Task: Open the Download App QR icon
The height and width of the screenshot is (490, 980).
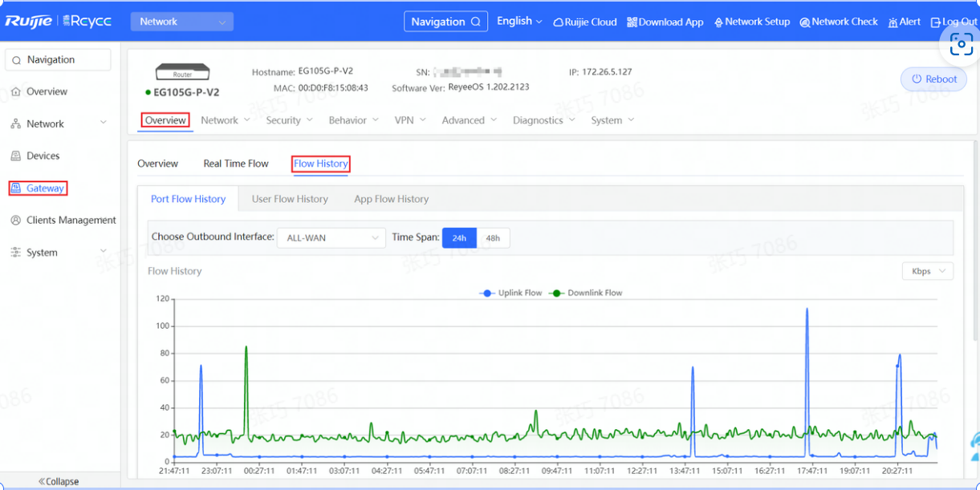Action: point(632,22)
